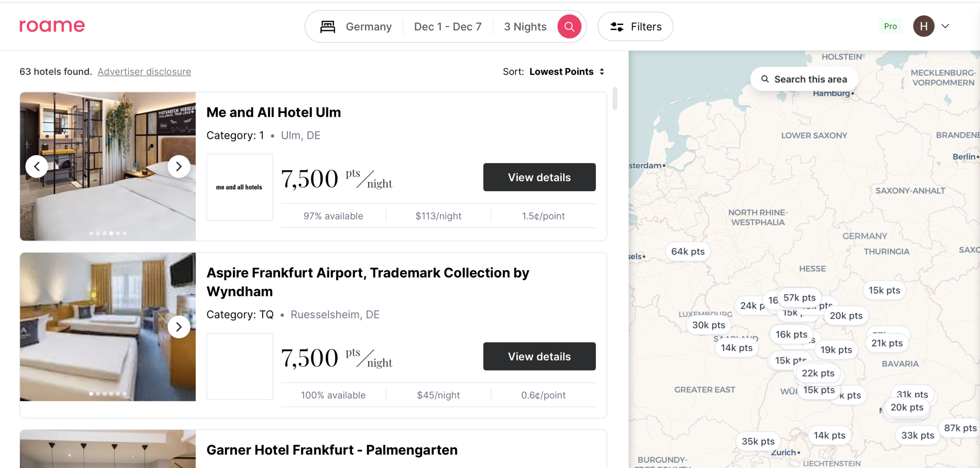Open Aspire Frankfurt Airport hotel title
980x468 pixels.
coord(367,282)
